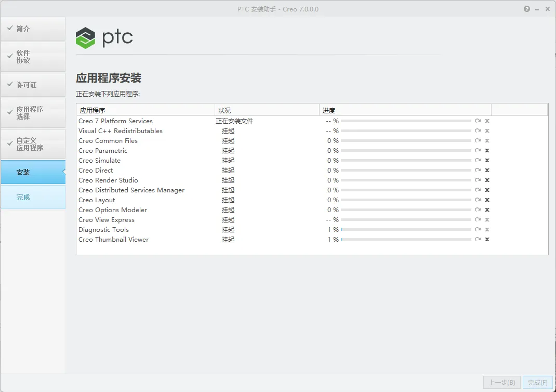This screenshot has width=556, height=392.
Task: Select the Creo View Express name
Action: tap(107, 219)
